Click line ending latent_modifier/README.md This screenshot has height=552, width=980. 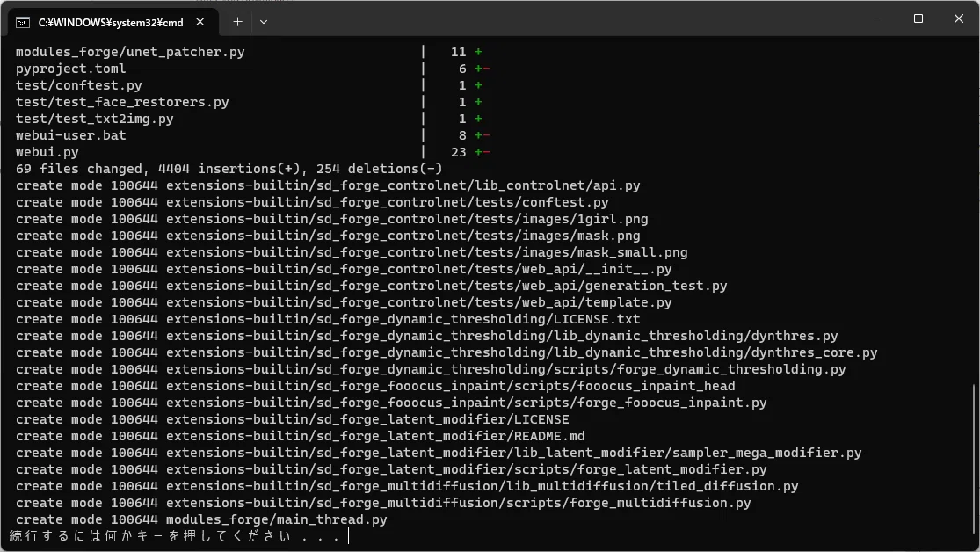[x=301, y=436]
